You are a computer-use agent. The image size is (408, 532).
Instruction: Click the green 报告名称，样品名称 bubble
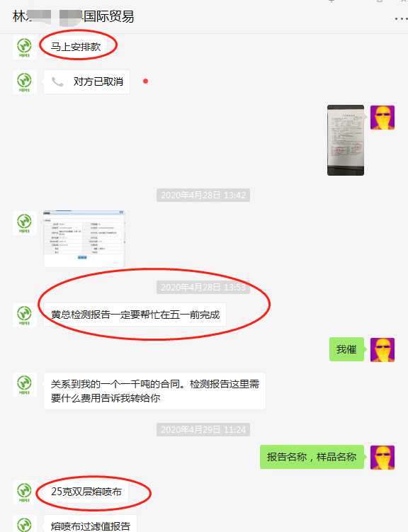coord(312,457)
